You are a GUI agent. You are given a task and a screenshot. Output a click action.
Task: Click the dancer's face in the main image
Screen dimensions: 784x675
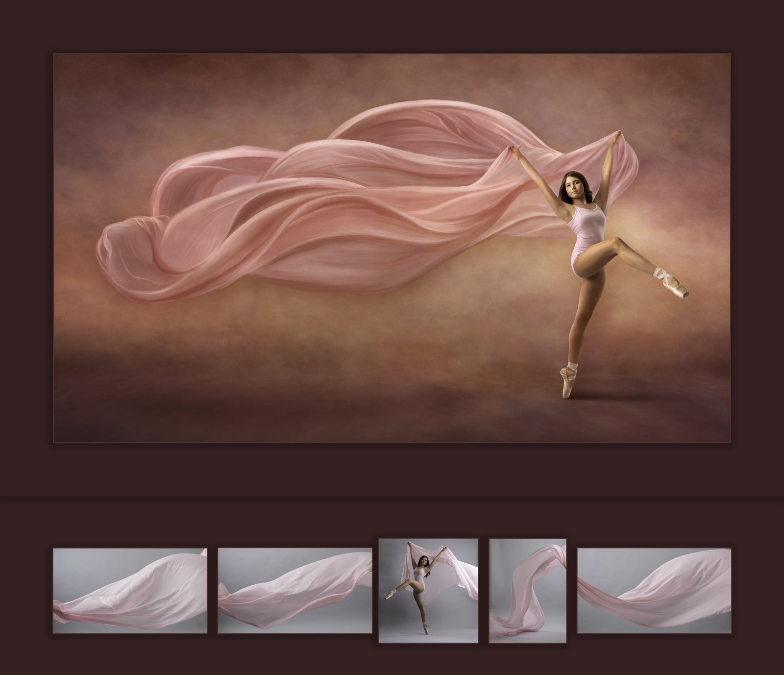[x=570, y=185]
